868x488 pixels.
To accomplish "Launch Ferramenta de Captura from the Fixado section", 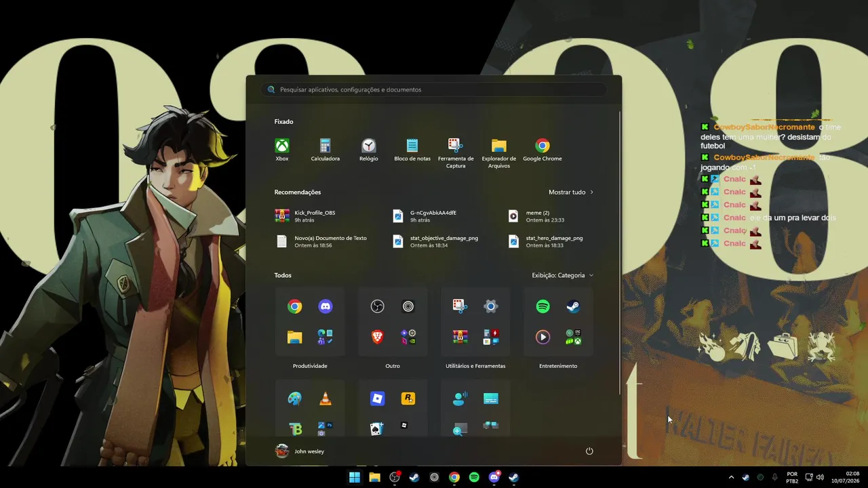I will [x=456, y=154].
